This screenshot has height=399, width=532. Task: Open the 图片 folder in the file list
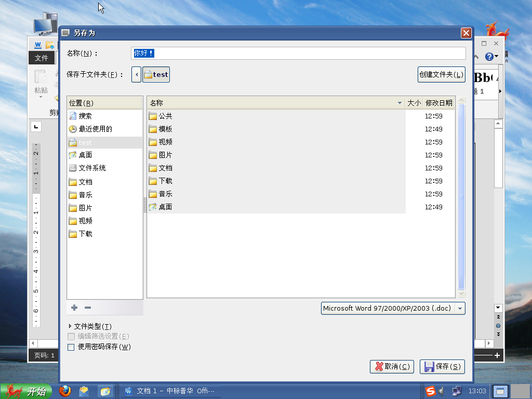coord(164,155)
